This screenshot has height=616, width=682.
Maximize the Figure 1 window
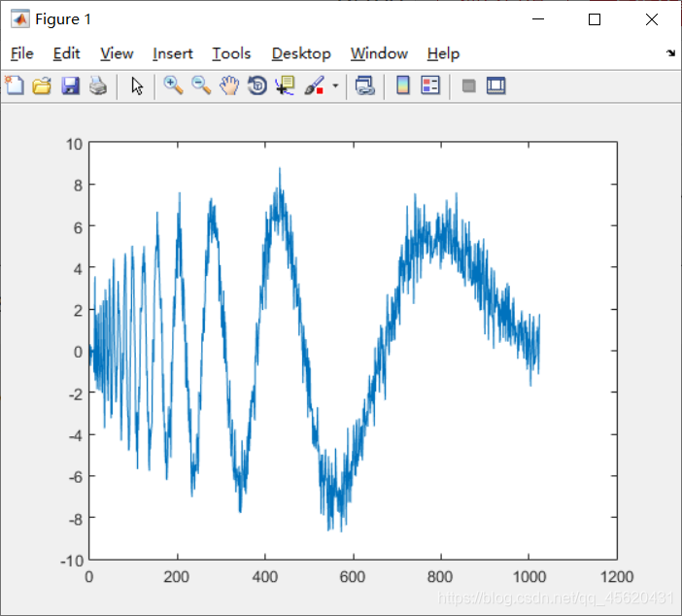point(595,19)
